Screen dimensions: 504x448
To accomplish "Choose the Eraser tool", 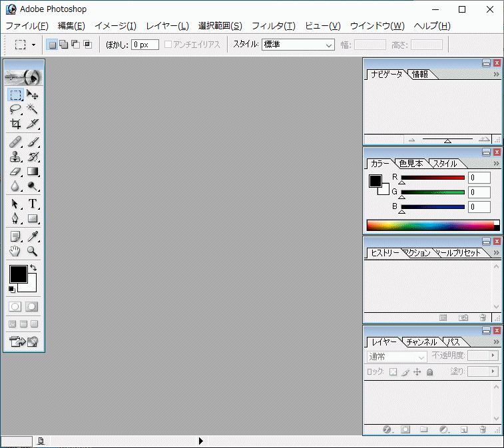I will coord(15,172).
